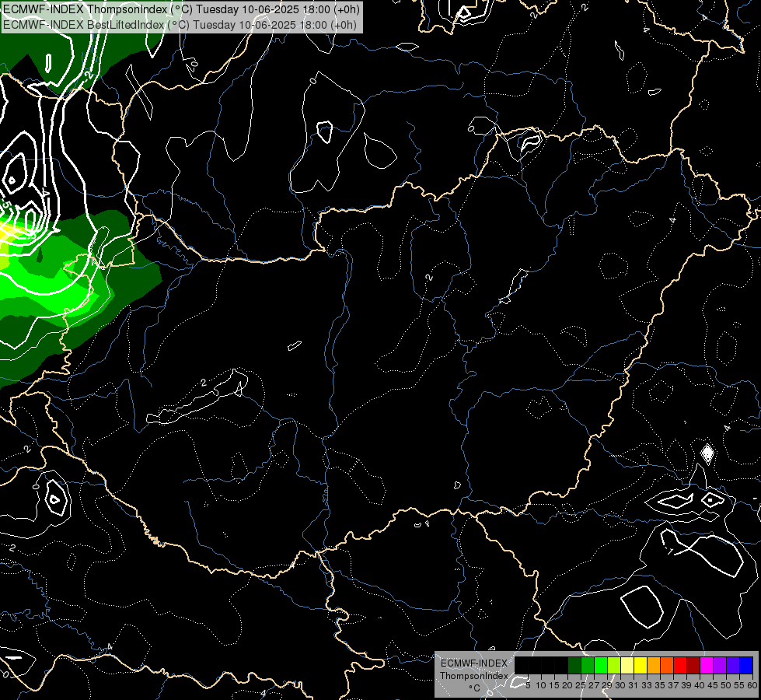The image size is (761, 700).
Task: Click the legend scale value '10'
Action: pyautogui.click(x=541, y=685)
